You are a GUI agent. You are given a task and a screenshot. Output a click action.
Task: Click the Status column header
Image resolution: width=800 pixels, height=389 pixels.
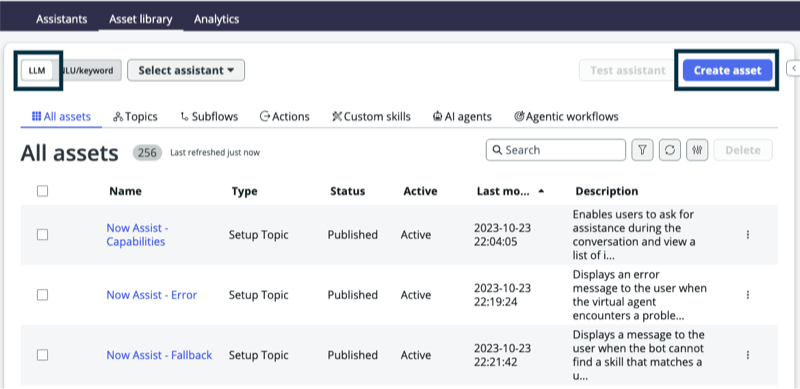347,191
